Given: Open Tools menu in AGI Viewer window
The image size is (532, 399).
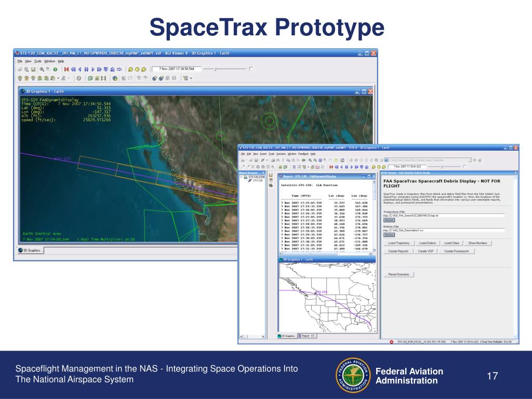Looking at the screenshot, I should pos(37,61).
